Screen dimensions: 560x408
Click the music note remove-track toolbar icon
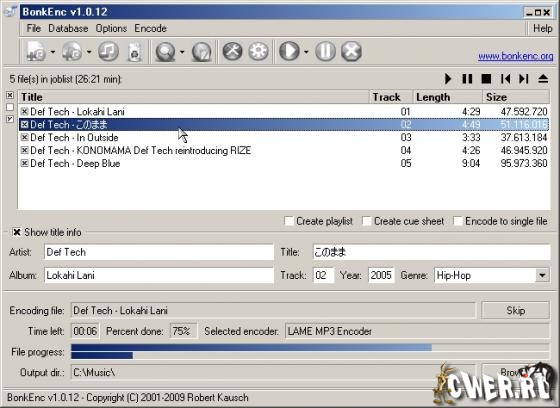[108, 51]
